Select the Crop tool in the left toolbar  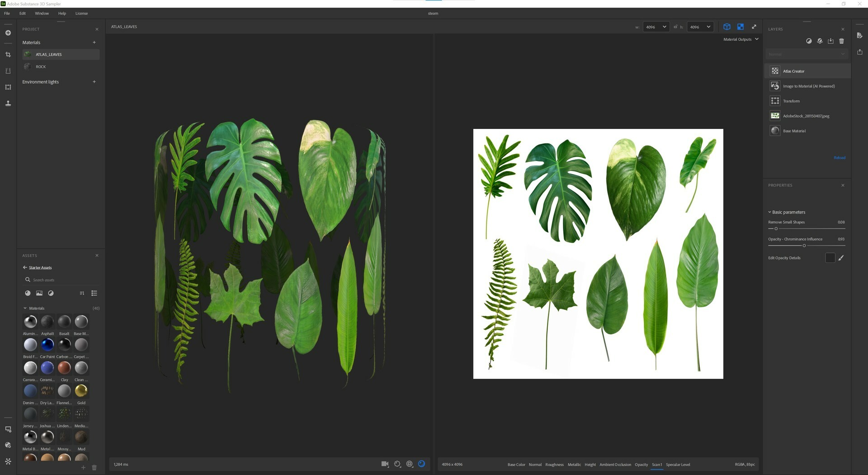(8, 54)
